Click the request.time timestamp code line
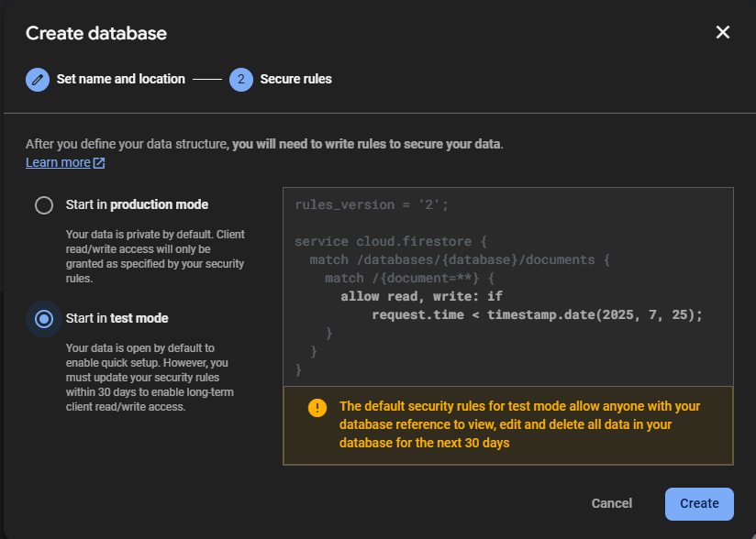This screenshot has width=756, height=539. pos(537,314)
